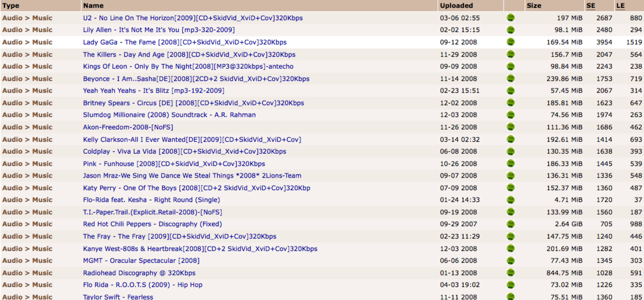Open the Lily Allen It's Not Me link
The width and height of the screenshot is (644, 300).
point(158,30)
